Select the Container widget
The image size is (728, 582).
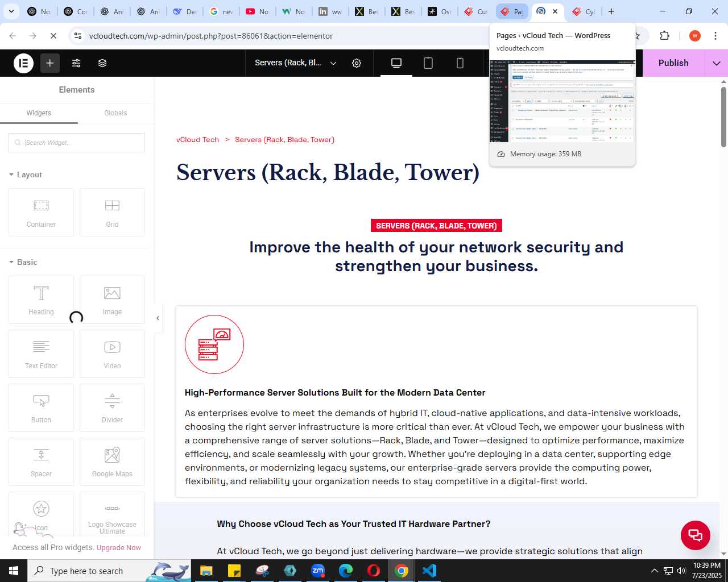click(x=41, y=212)
